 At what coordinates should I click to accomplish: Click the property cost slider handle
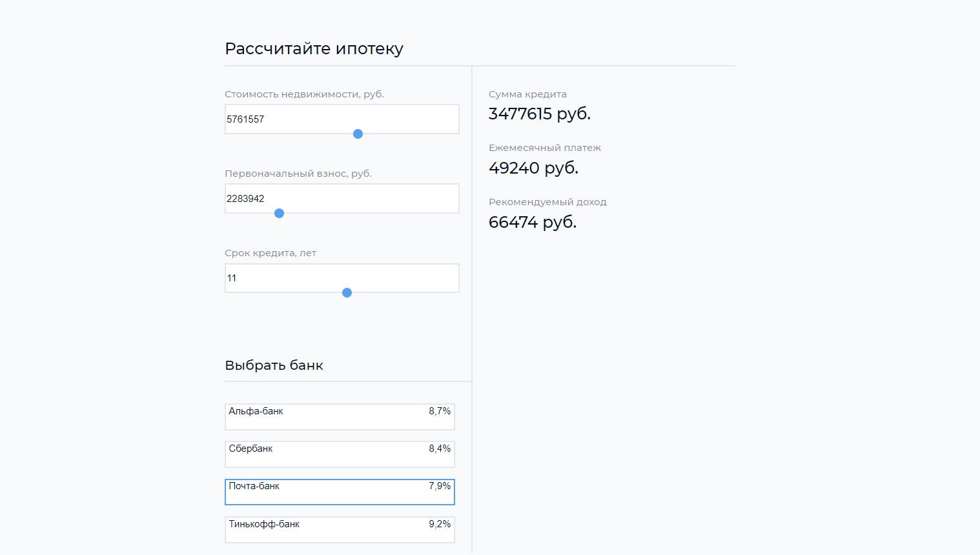click(358, 134)
